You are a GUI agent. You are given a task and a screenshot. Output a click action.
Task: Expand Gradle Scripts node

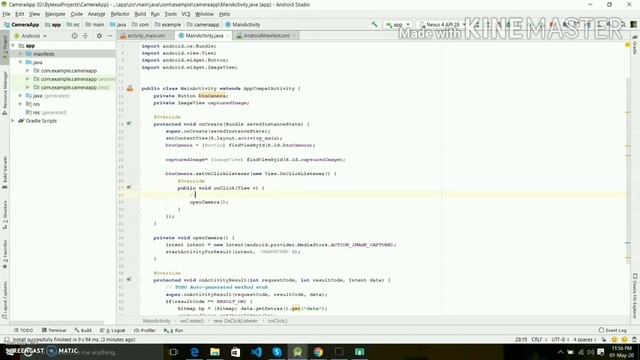click(x=13, y=121)
